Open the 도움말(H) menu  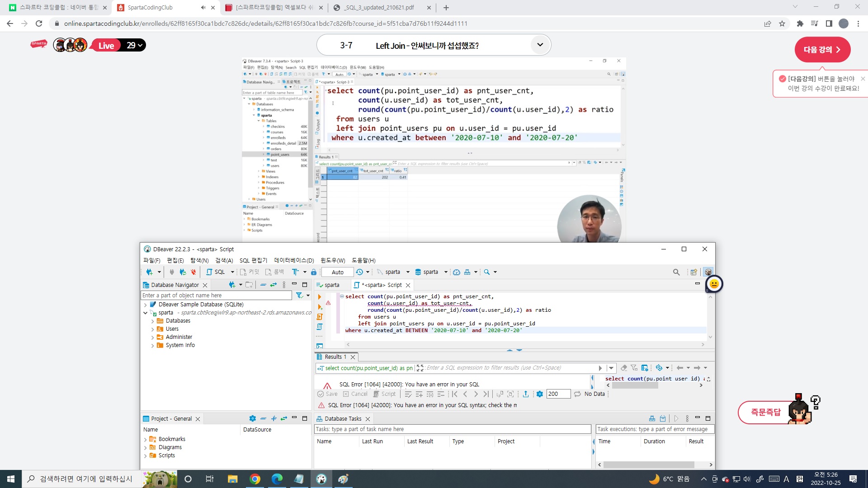tap(363, 261)
